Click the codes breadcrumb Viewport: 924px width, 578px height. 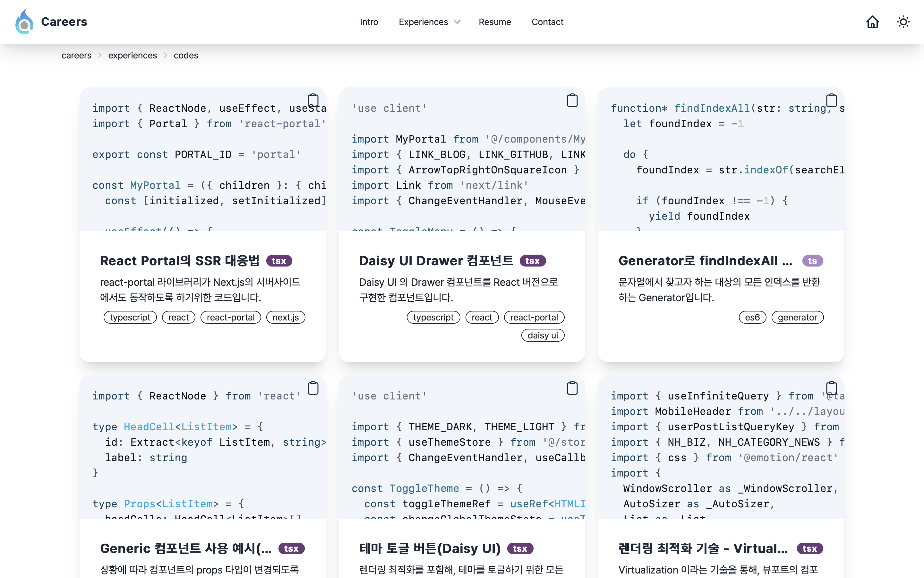[x=186, y=56]
